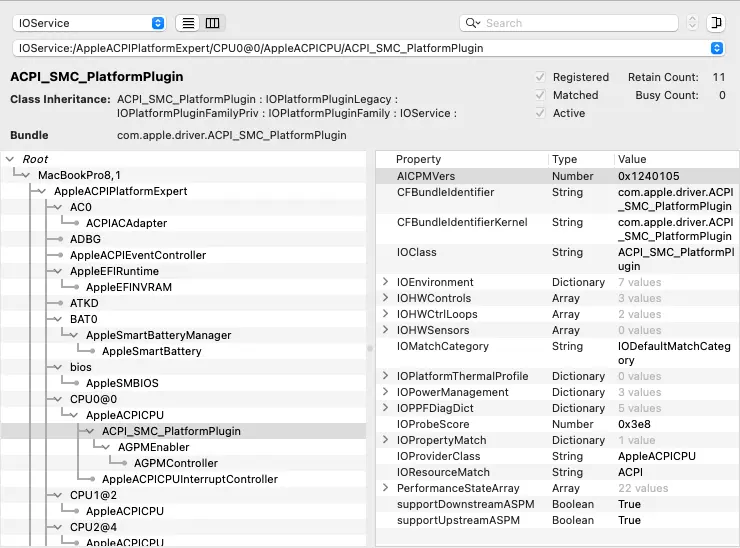Switch to column browser view

[212, 23]
